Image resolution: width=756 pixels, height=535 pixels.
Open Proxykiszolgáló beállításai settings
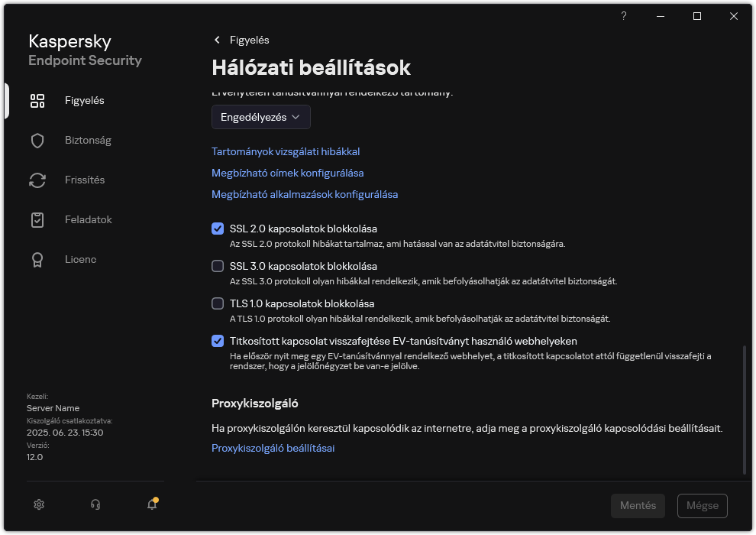click(273, 448)
